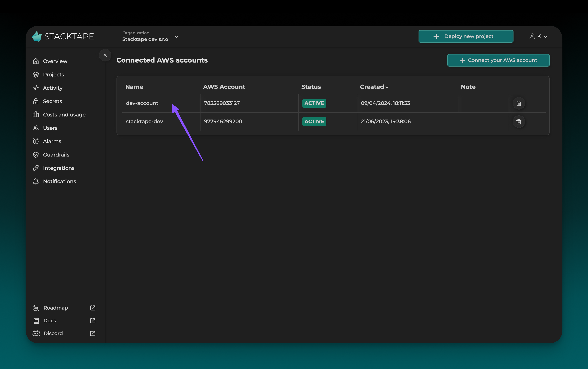Click external-link icon next to Roadmap
Image resolution: width=588 pixels, height=369 pixels.
93,308
